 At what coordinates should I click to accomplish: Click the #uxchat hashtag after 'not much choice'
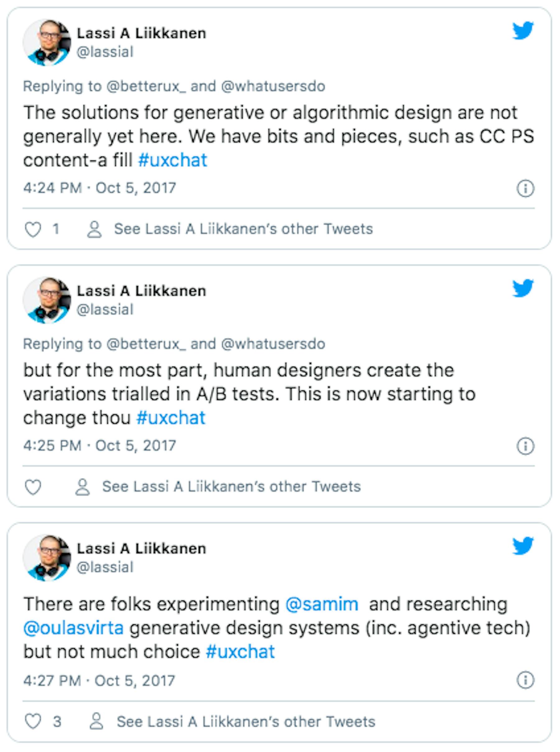click(240, 652)
